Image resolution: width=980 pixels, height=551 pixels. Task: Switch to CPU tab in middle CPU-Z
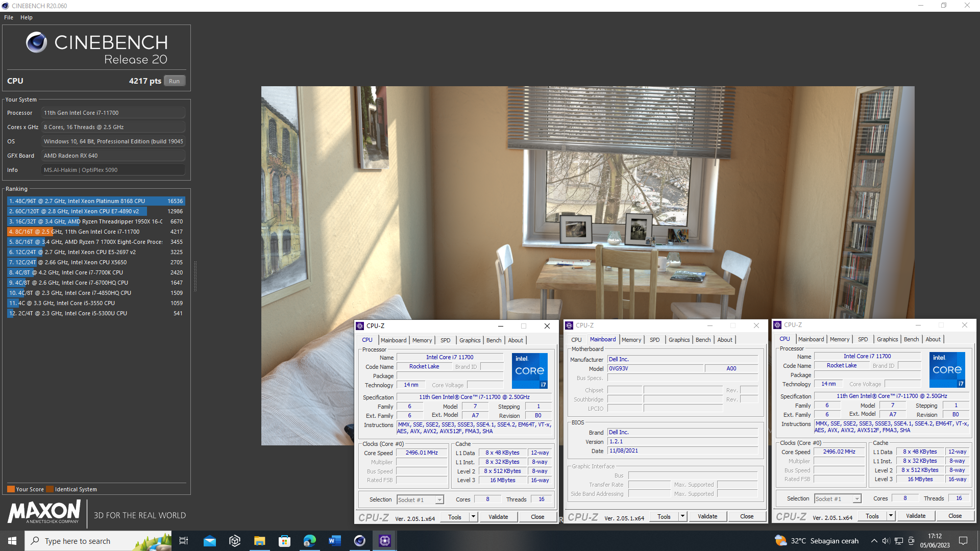point(576,340)
